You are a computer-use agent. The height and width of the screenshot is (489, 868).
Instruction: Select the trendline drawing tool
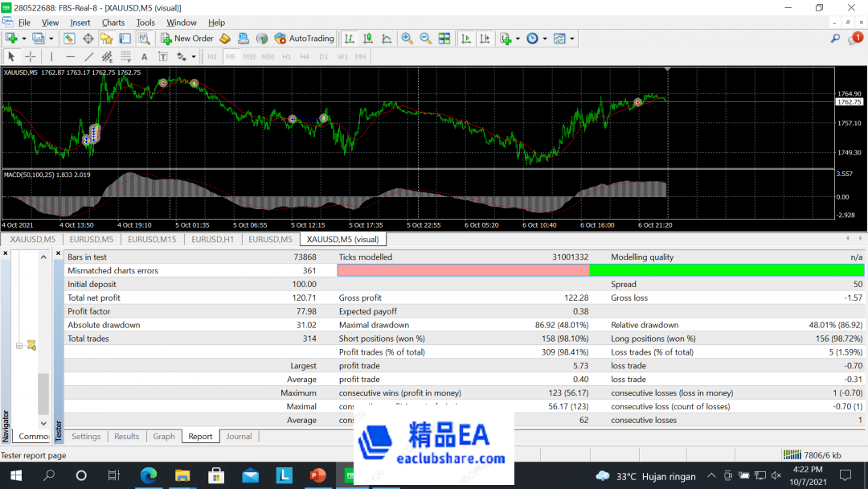pos(89,57)
